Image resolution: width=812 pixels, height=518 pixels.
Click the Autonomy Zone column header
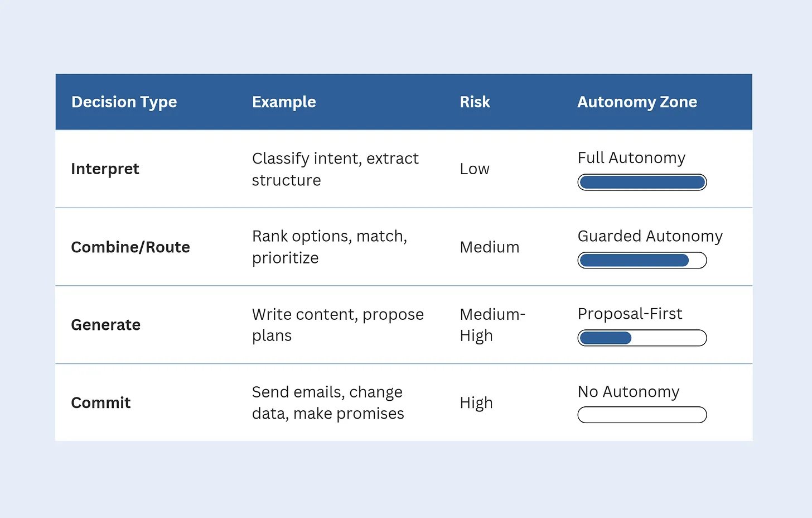coord(637,102)
